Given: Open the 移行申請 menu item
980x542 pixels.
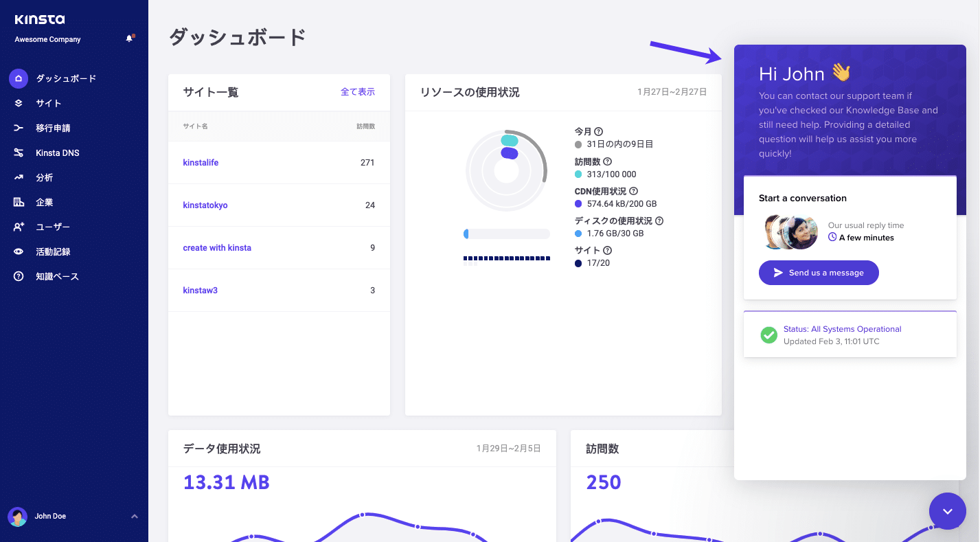Looking at the screenshot, I should (x=19, y=128).
